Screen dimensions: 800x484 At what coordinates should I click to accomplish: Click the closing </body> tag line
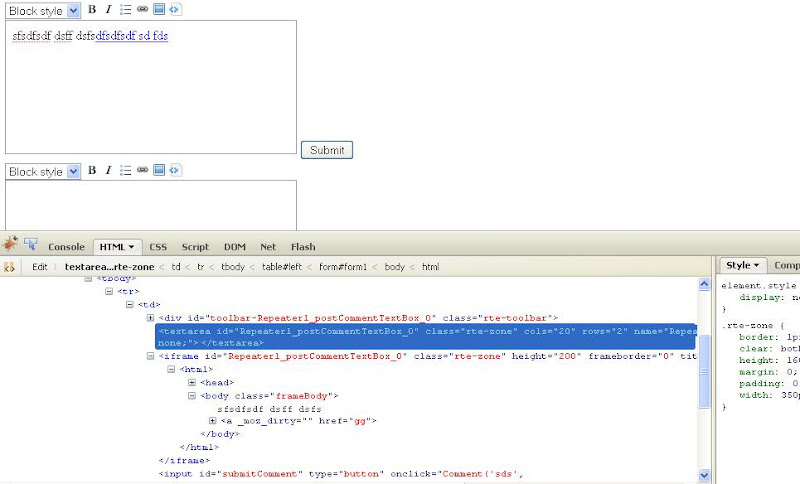pyautogui.click(x=220, y=434)
